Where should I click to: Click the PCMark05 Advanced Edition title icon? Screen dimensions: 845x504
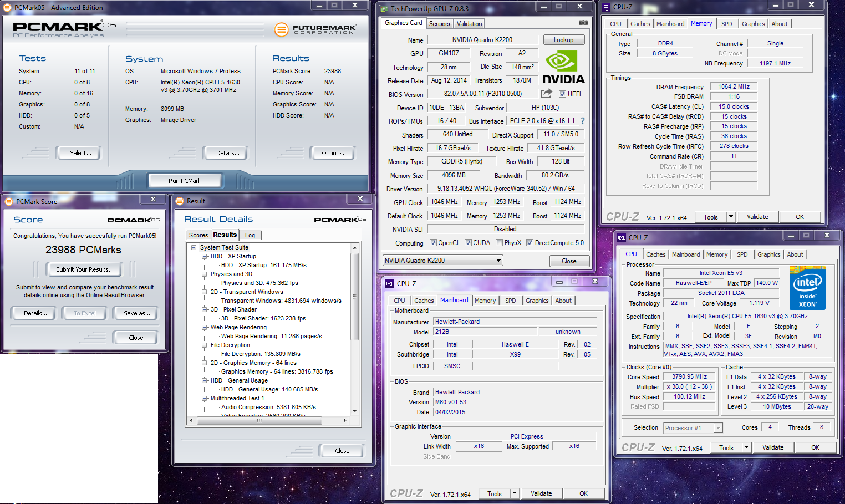coord(8,8)
